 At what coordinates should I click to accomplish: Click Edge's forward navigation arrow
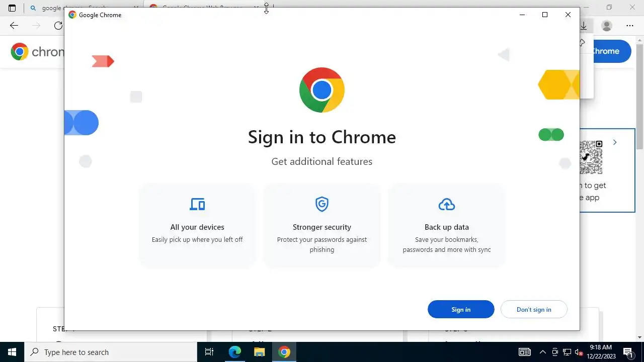pos(36,26)
